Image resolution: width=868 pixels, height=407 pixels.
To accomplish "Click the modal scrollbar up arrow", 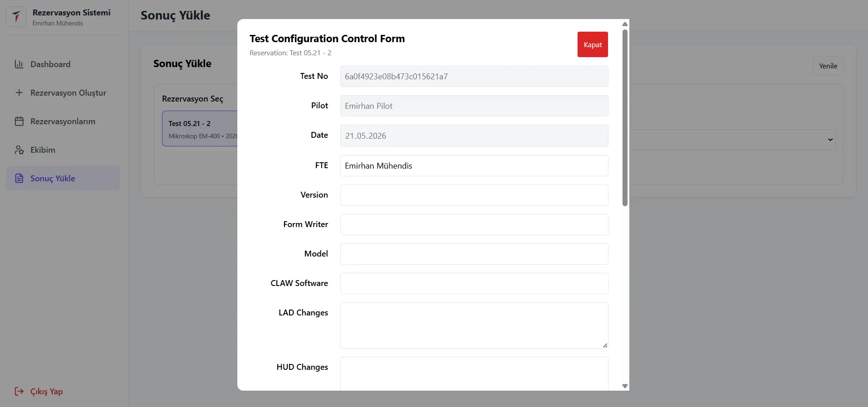I will (x=625, y=24).
